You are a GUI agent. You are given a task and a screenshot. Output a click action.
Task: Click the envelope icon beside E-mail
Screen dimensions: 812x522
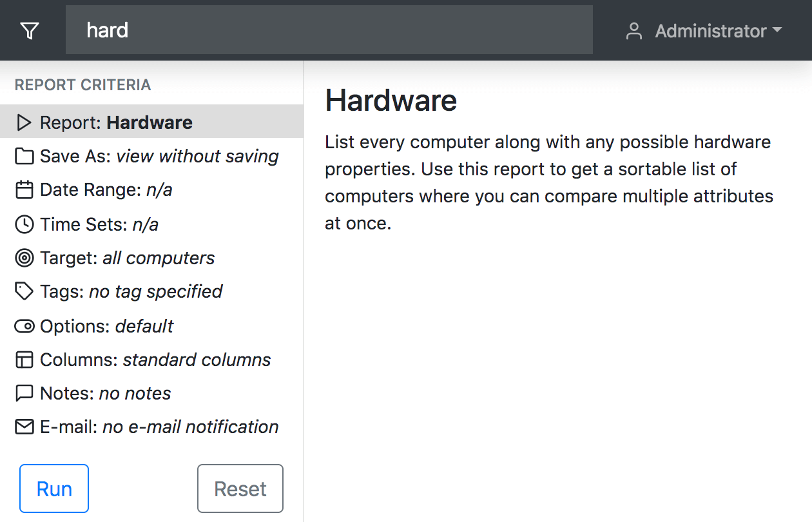point(24,427)
